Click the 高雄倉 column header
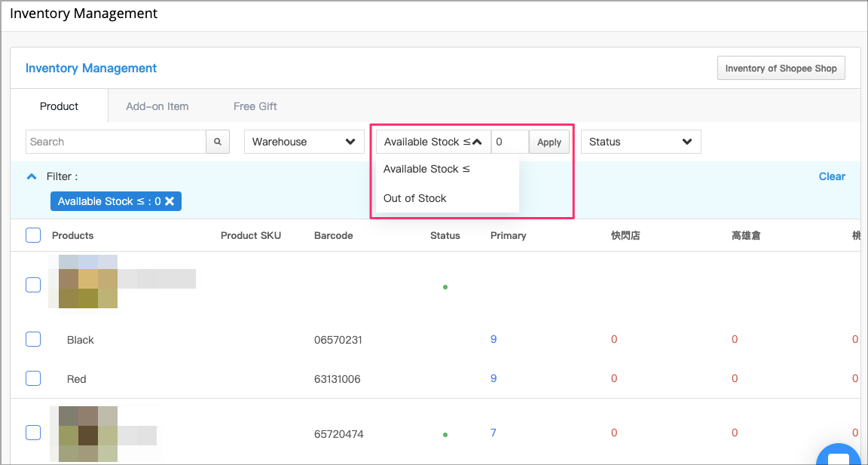This screenshot has height=465, width=868. [746, 235]
